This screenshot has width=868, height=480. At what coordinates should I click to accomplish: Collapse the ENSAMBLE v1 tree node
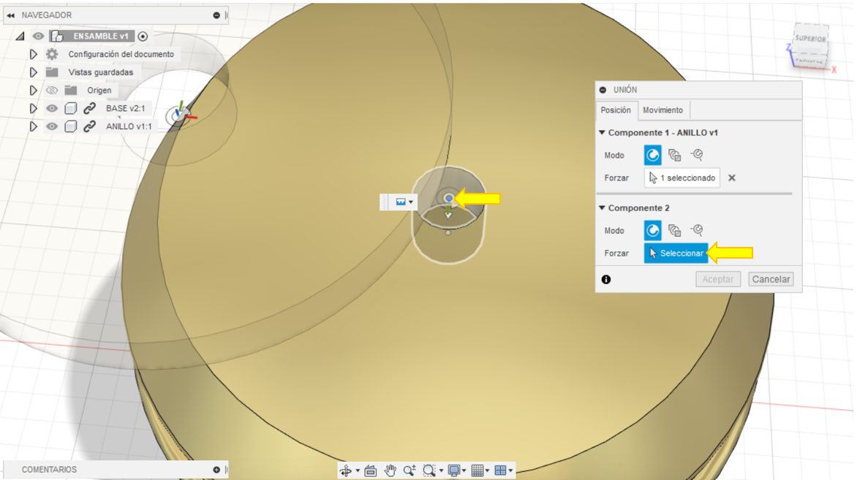[x=20, y=37]
